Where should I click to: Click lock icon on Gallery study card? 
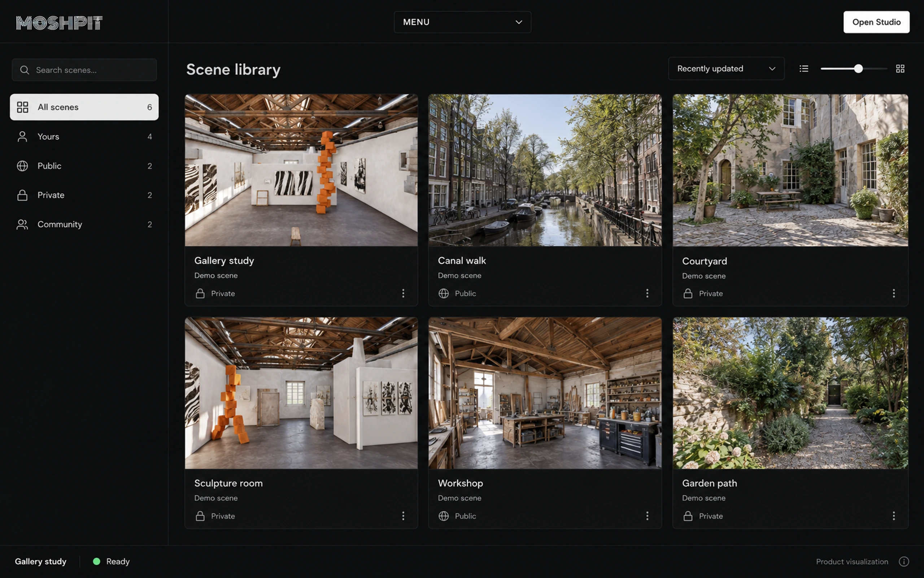tap(200, 293)
